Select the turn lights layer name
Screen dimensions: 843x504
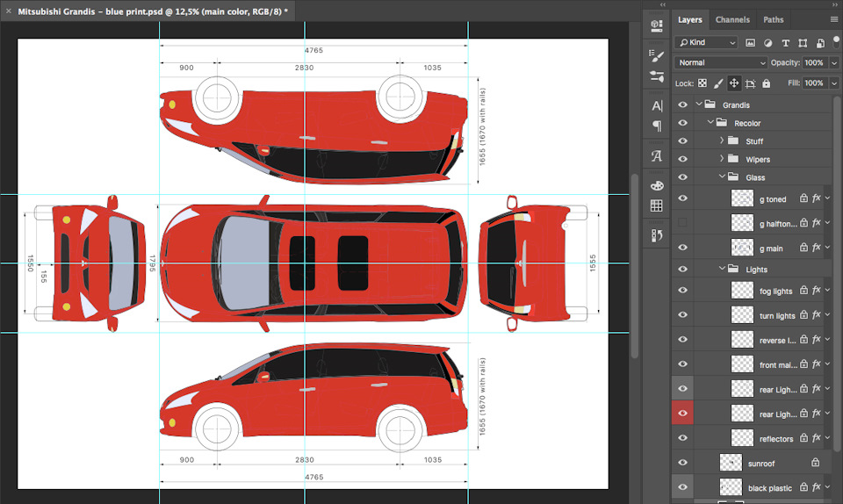tap(777, 316)
